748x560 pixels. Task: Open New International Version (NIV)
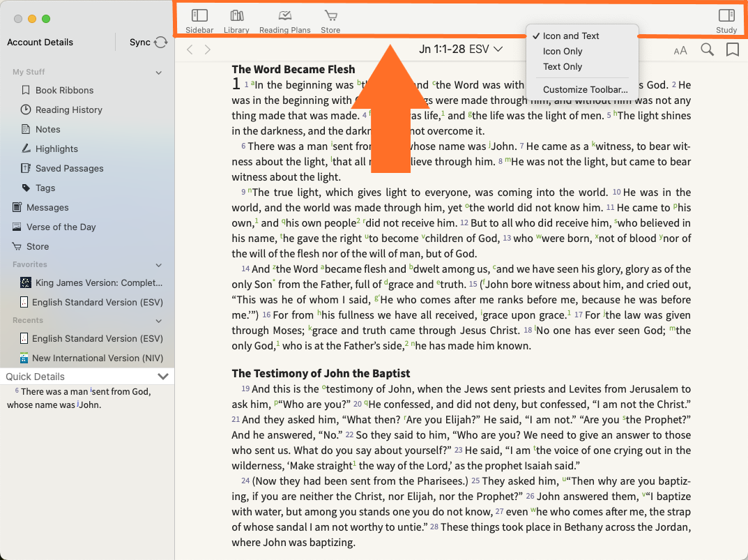[98, 358]
